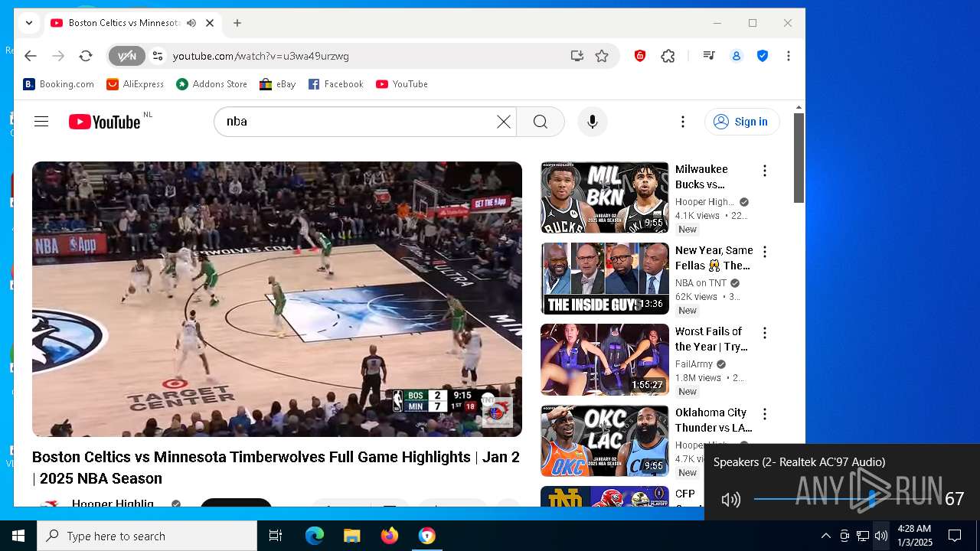Open OKC vs LAC highlights thumbnail
The width and height of the screenshot is (980, 551).
(x=605, y=441)
